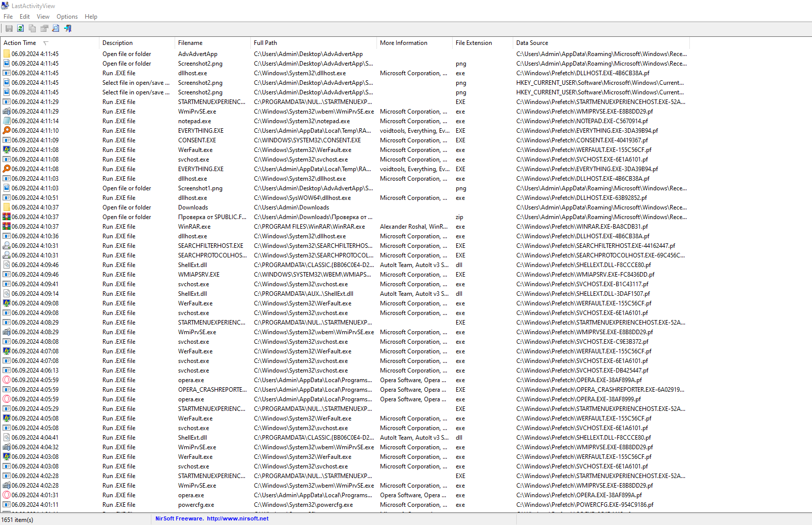This screenshot has height=525, width=812.
Task: Click 'Alexander Roshal, WinR...' information cell
Action: (413, 227)
